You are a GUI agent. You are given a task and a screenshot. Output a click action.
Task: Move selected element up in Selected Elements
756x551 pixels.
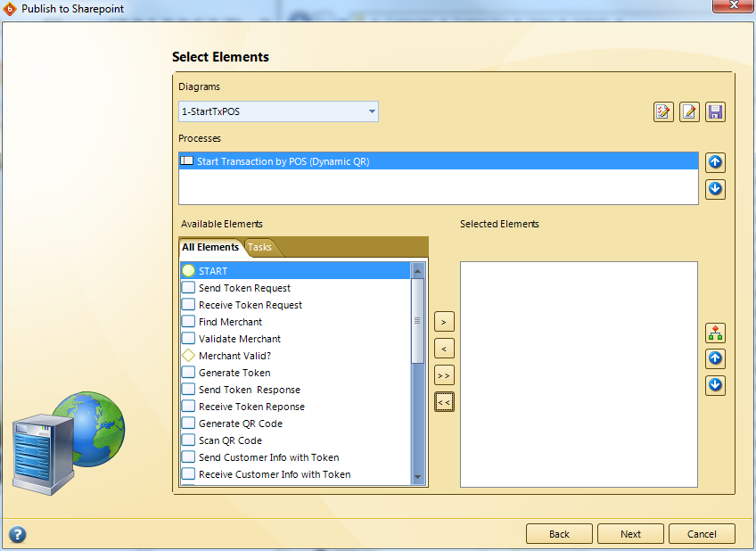click(x=715, y=358)
